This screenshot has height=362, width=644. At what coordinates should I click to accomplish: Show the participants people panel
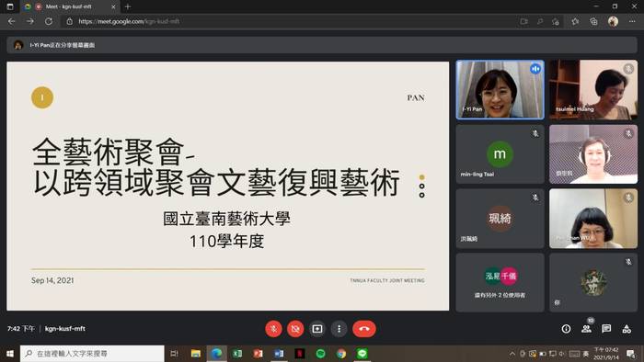point(587,329)
